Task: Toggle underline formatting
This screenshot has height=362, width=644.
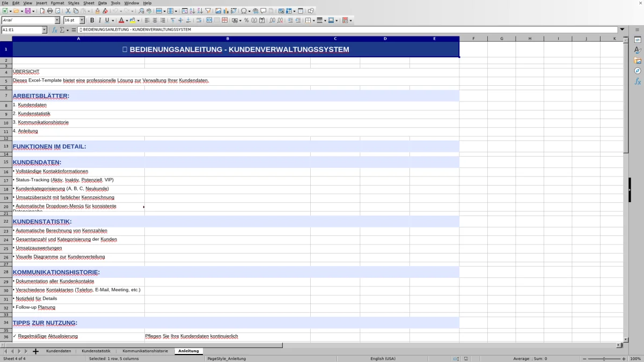Action: 107,20
